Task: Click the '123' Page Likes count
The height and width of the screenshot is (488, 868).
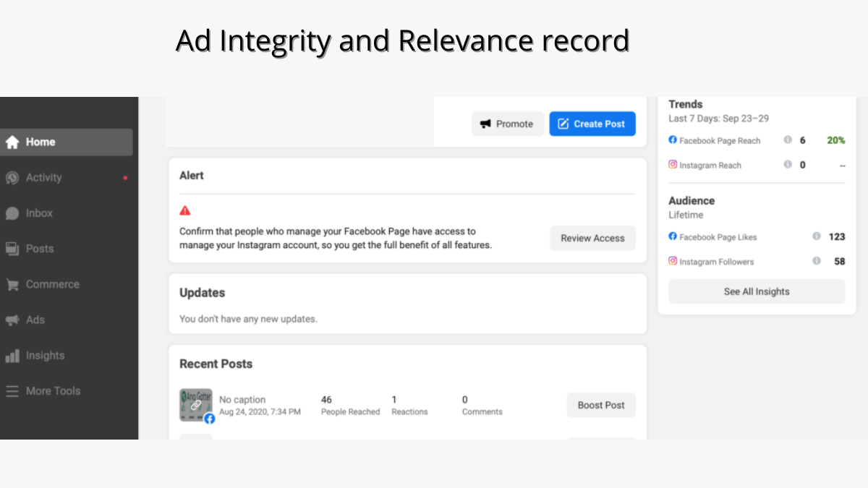Action: pos(837,236)
